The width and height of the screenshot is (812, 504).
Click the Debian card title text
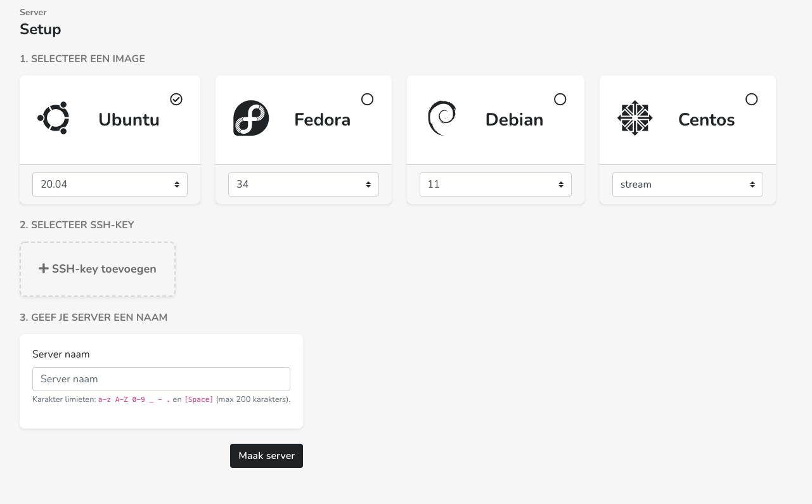(514, 120)
